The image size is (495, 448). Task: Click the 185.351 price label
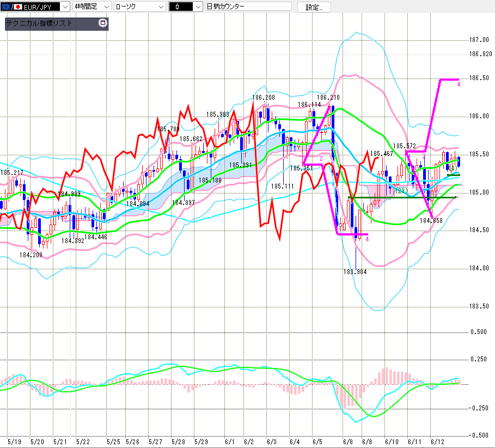tap(301, 168)
